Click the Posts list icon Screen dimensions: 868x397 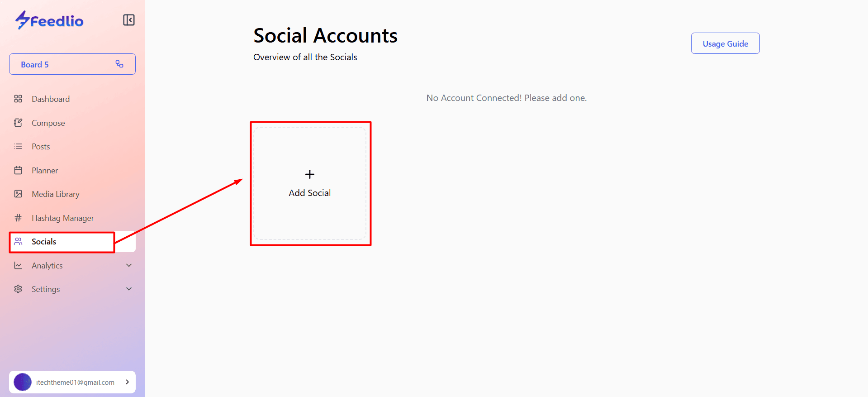pos(18,146)
